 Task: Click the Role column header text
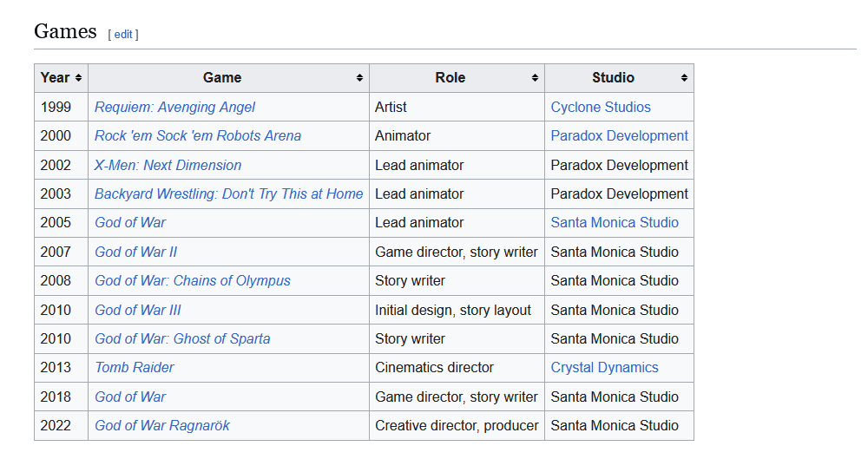pyautogui.click(x=450, y=77)
